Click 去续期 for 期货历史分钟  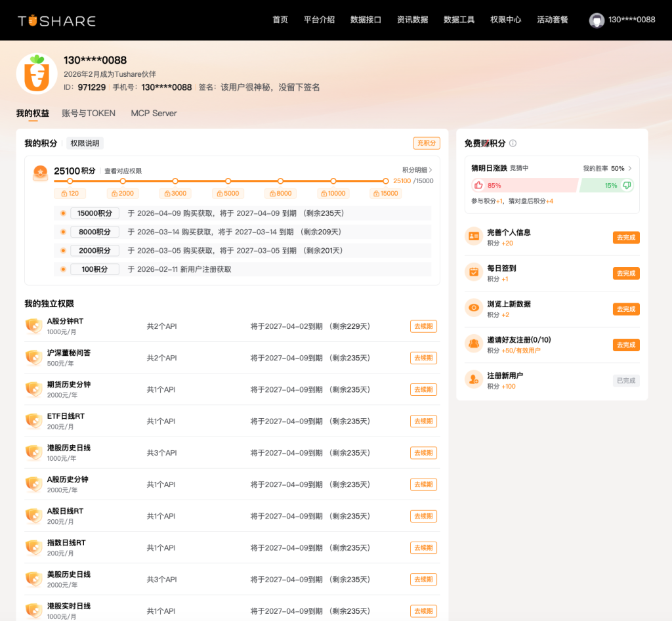pos(423,389)
